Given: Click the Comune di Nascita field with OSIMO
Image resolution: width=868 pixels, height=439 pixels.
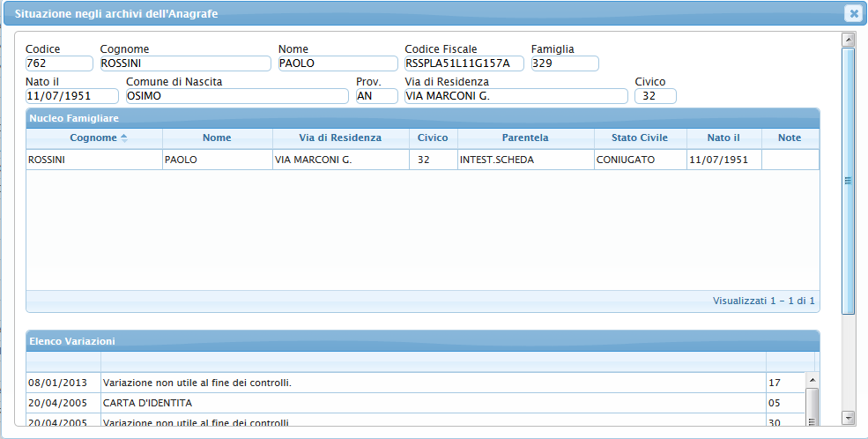Looking at the screenshot, I should pyautogui.click(x=236, y=96).
